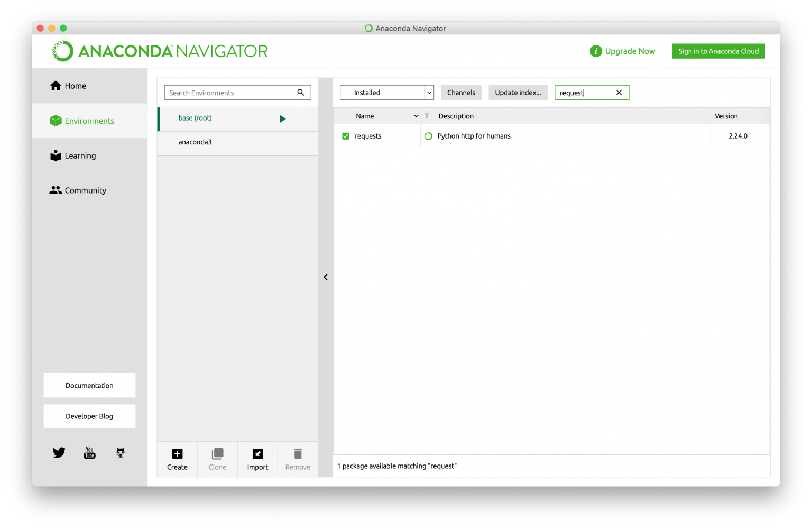Click the magnifier in Search Environments
Image resolution: width=812 pixels, height=529 pixels.
click(x=301, y=93)
